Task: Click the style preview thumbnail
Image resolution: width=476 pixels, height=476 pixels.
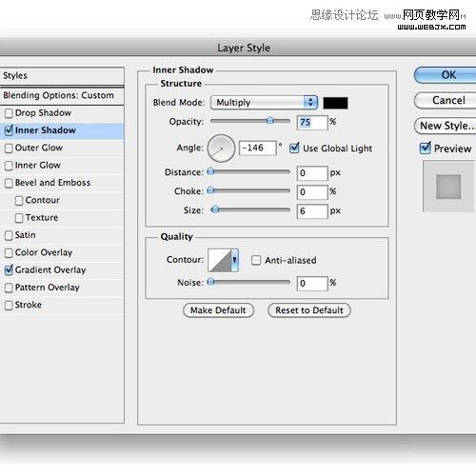Action: 448,187
